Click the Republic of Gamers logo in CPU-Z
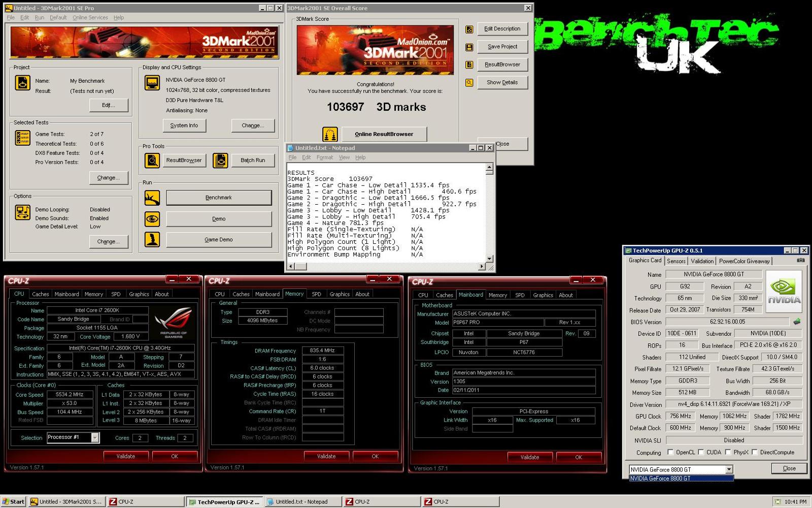 click(x=173, y=323)
